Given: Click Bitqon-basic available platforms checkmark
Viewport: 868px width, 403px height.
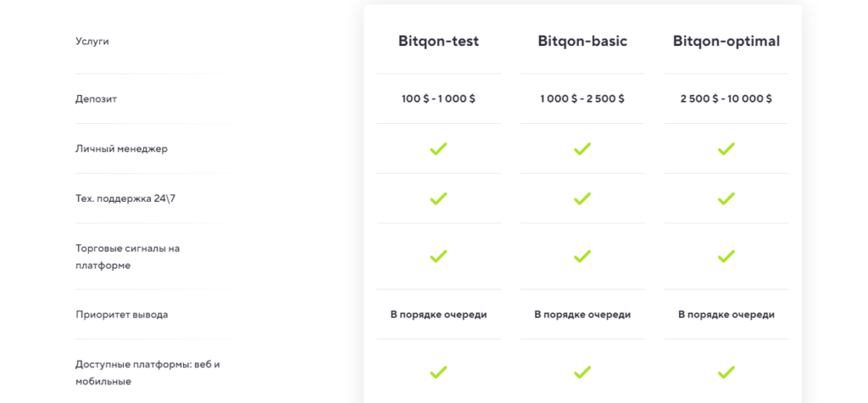Looking at the screenshot, I should pos(582,372).
